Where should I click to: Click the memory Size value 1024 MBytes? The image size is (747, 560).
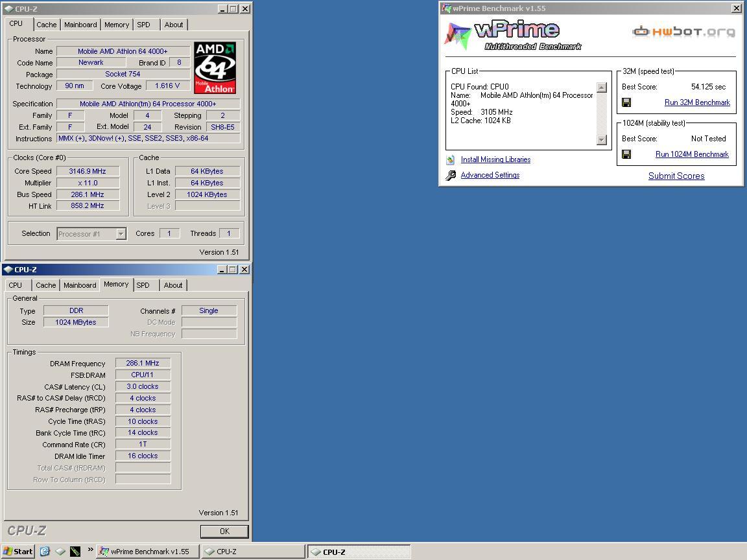tap(77, 322)
